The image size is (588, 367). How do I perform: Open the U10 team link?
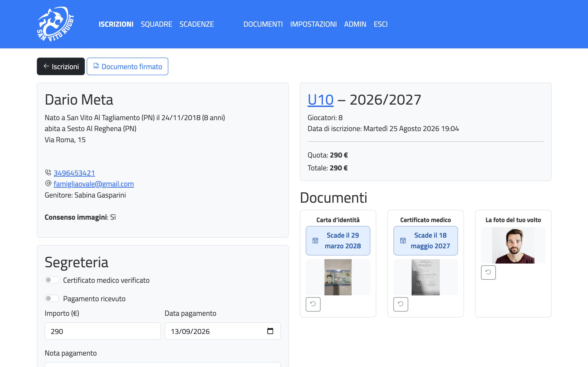(320, 100)
